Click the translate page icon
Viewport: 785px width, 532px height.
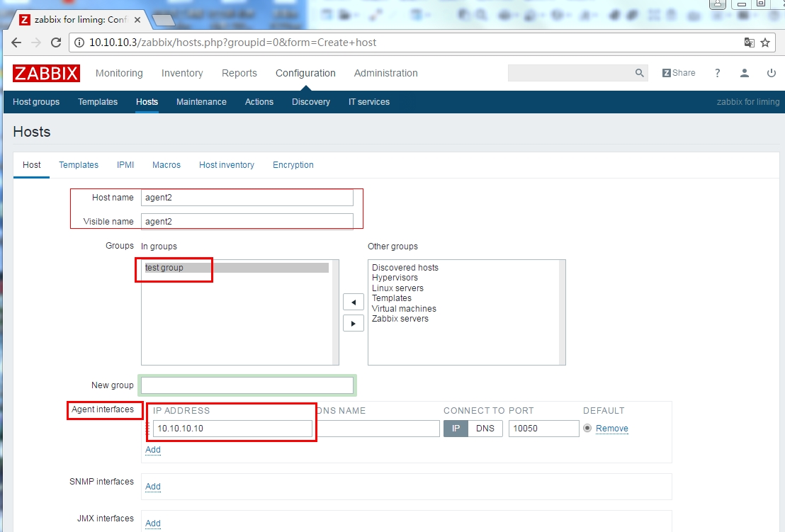749,43
